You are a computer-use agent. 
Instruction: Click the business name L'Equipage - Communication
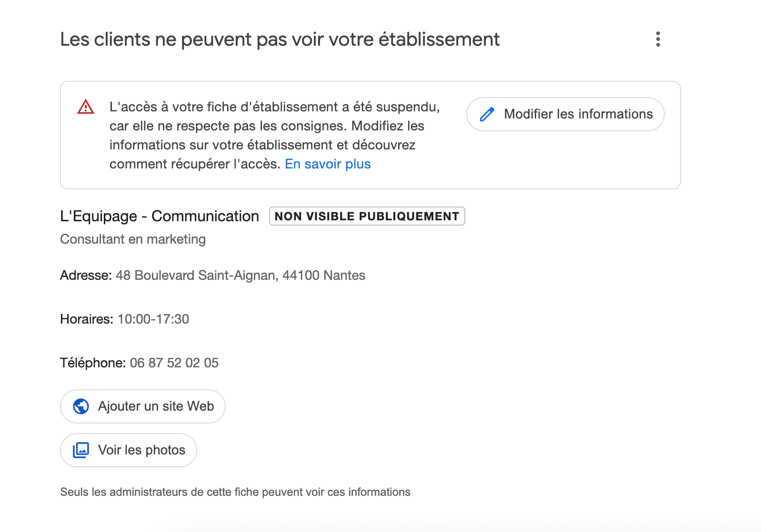click(x=160, y=217)
